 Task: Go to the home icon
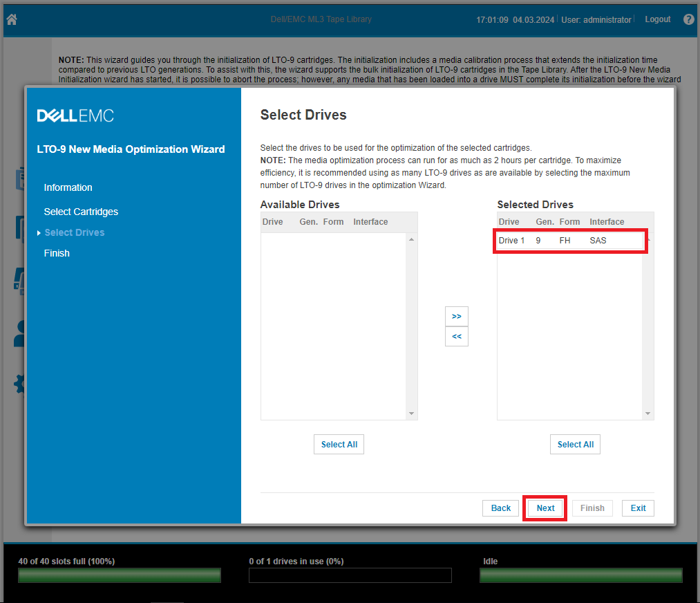pyautogui.click(x=12, y=19)
